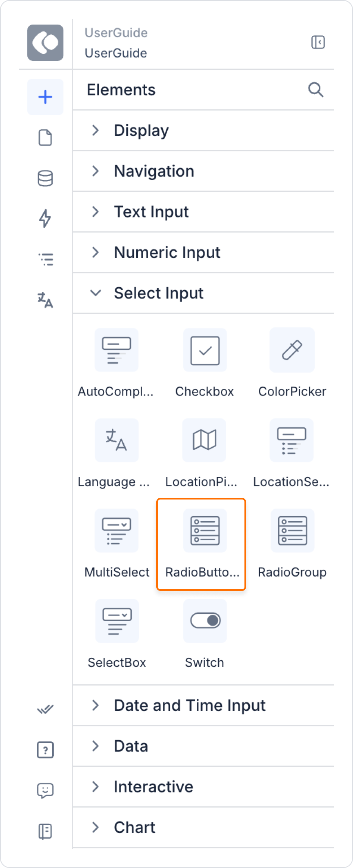The image size is (353, 868).
Task: Open the question mark help icon
Action: (45, 750)
